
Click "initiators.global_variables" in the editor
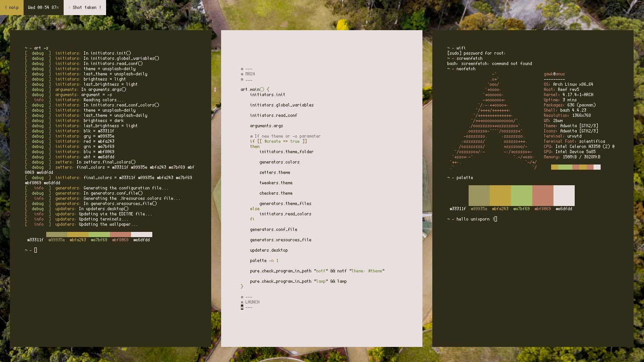click(x=282, y=105)
